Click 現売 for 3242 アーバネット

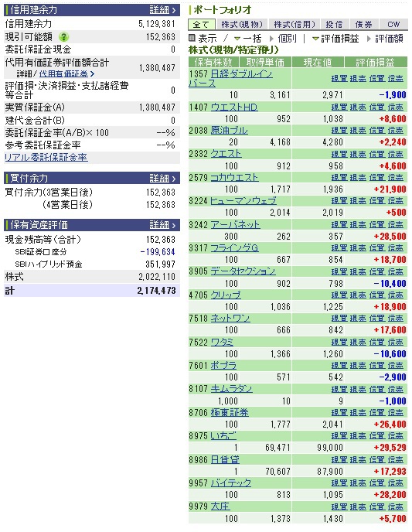click(358, 224)
